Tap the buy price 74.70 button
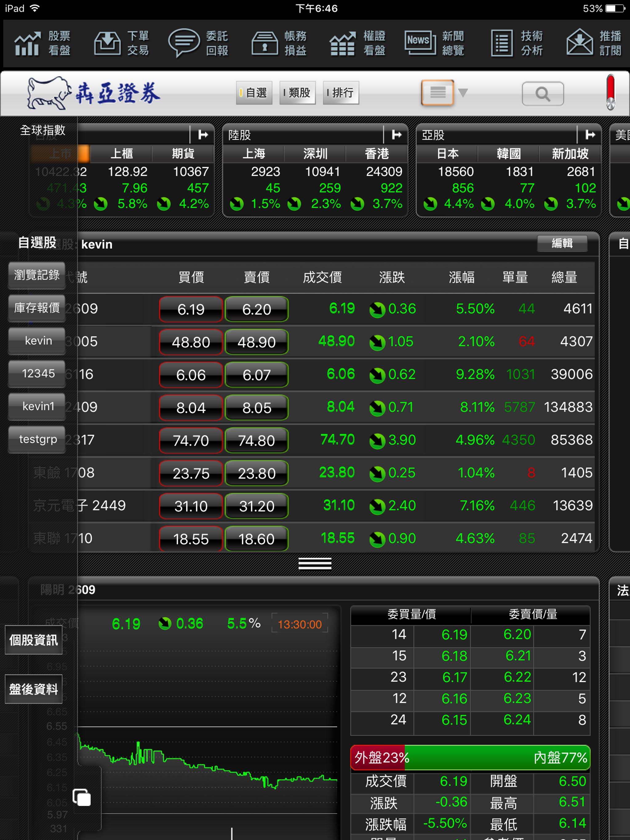Viewport: 630px width, 840px height. [x=191, y=441]
